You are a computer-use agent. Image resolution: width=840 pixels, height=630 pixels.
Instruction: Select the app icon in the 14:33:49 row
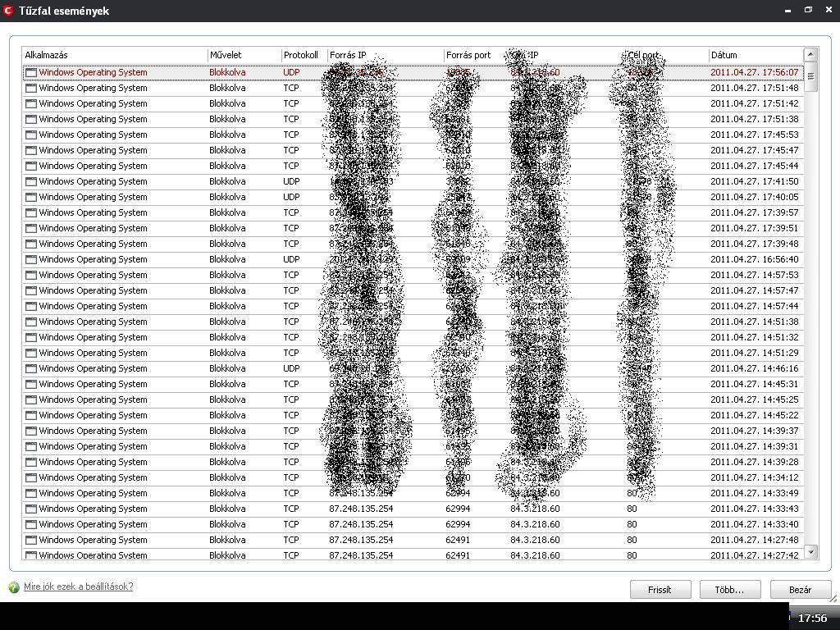31,493
